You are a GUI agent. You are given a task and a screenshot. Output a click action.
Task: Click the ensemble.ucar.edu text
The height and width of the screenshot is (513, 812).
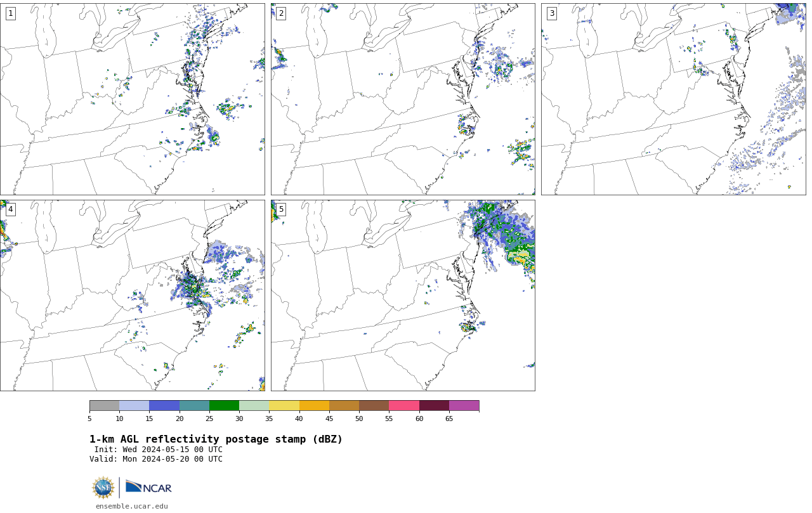pos(132,506)
